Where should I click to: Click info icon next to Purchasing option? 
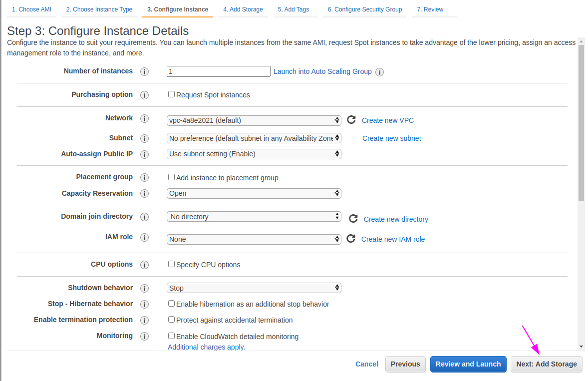[x=145, y=95]
